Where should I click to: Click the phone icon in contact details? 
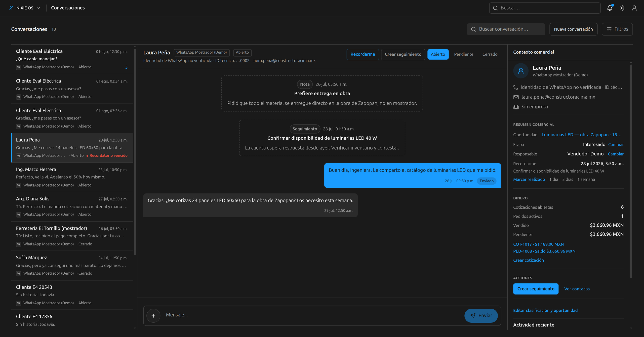coord(515,87)
